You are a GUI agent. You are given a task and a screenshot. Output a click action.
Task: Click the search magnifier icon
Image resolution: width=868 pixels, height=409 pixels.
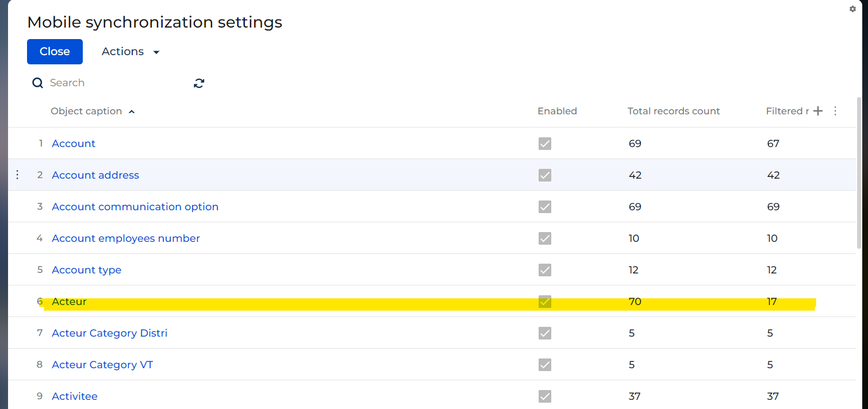(x=37, y=82)
